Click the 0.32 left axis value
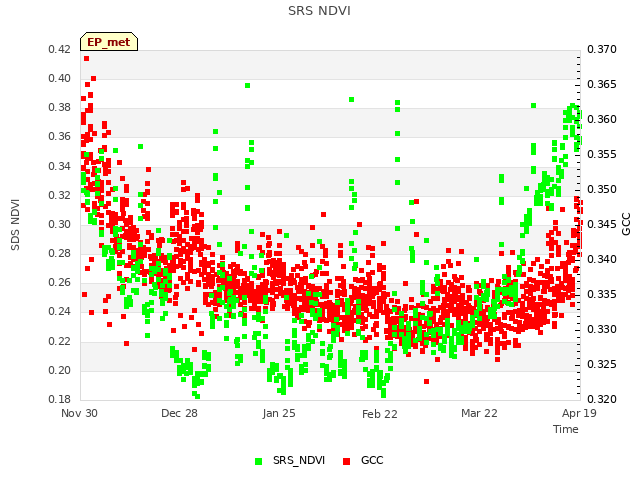The height and width of the screenshot is (480, 640). point(59,195)
